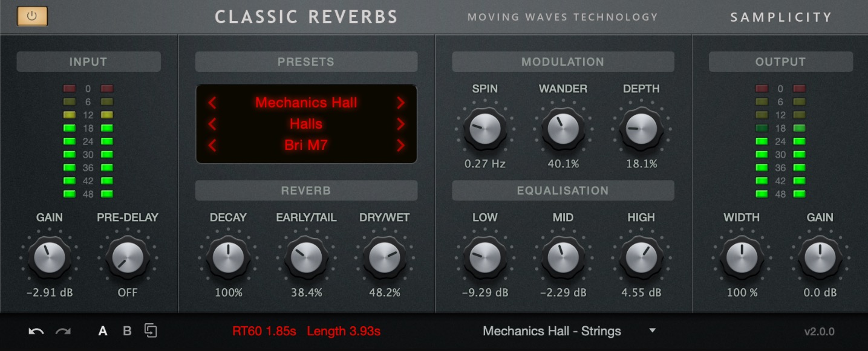Copy A settings to B icon
Viewport: 868px width, 351px height.
[x=151, y=330]
